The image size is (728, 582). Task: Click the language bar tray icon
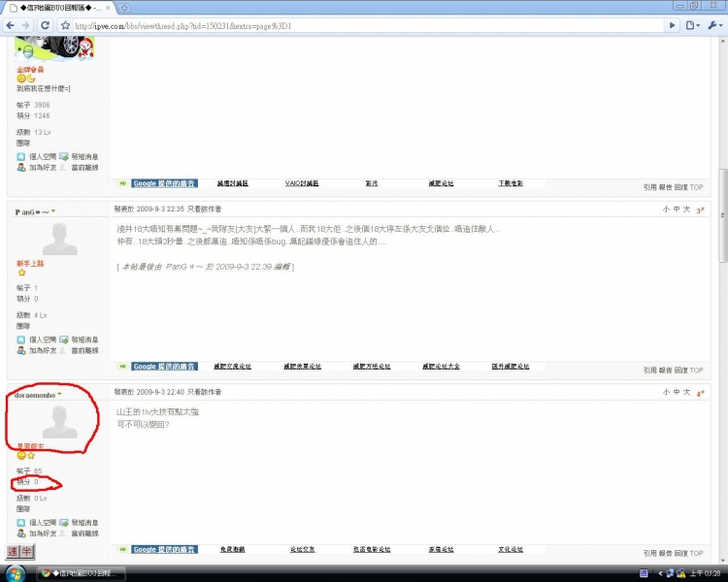(644, 573)
